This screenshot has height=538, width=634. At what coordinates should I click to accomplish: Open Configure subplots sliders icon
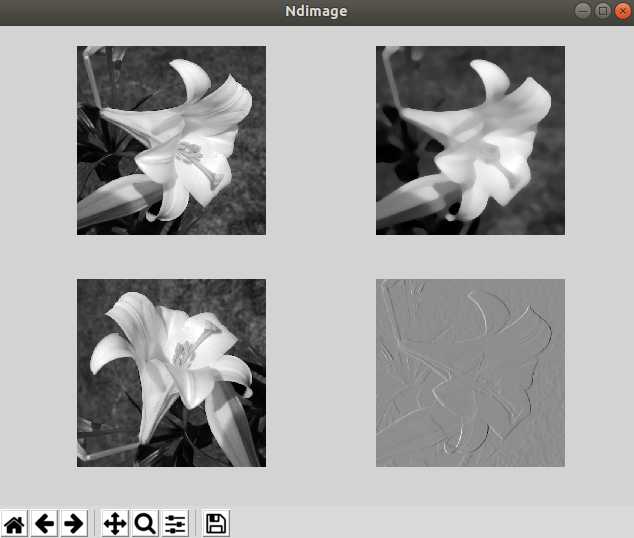pos(175,523)
